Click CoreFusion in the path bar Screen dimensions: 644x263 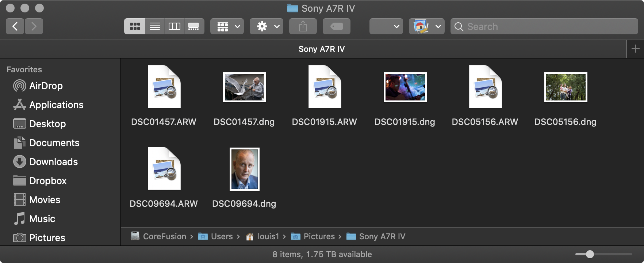[159, 236]
